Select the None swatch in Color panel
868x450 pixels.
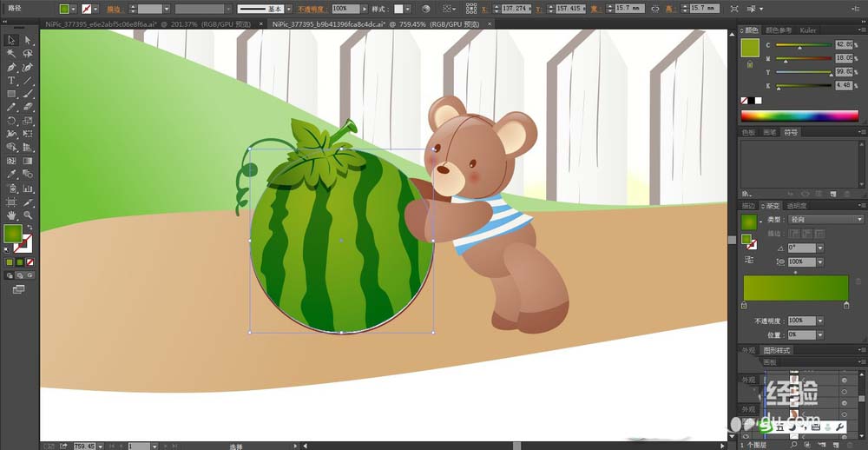coord(745,100)
